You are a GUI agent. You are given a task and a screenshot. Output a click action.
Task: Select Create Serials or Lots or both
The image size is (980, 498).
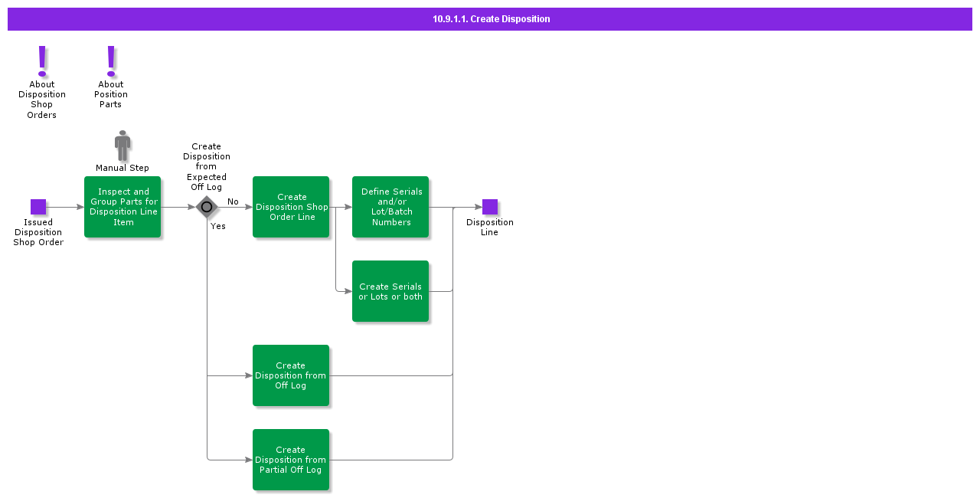[390, 291]
